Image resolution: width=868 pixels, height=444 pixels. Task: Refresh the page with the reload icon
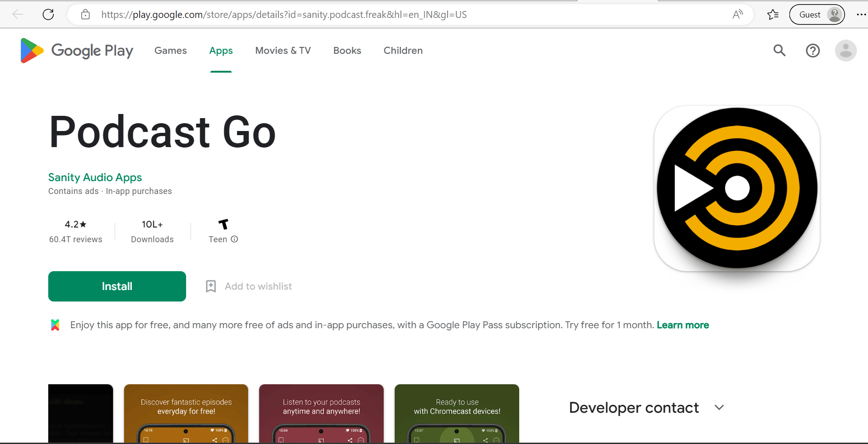[48, 15]
